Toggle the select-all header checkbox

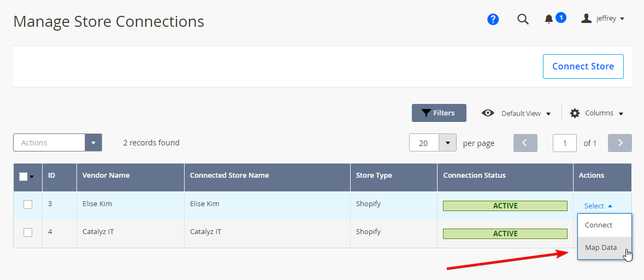(23, 177)
